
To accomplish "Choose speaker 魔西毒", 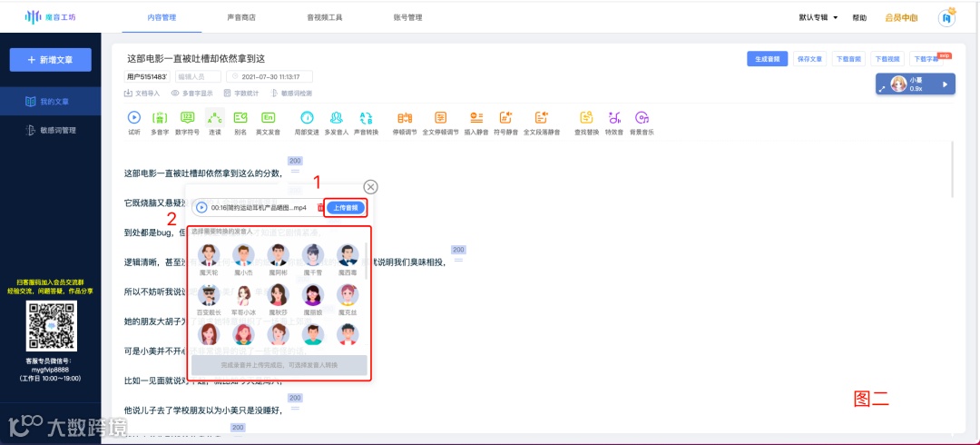I will (x=348, y=260).
